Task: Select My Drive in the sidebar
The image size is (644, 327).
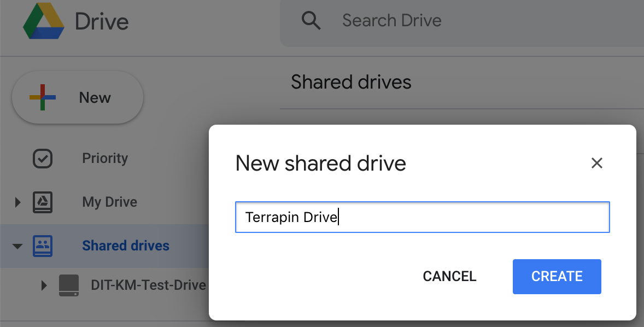Action: [x=110, y=202]
